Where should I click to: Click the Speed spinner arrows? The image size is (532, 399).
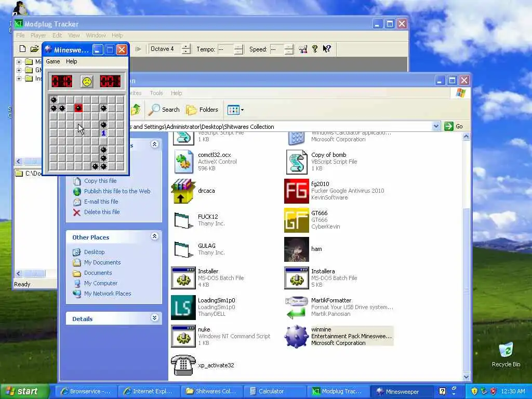point(289,49)
